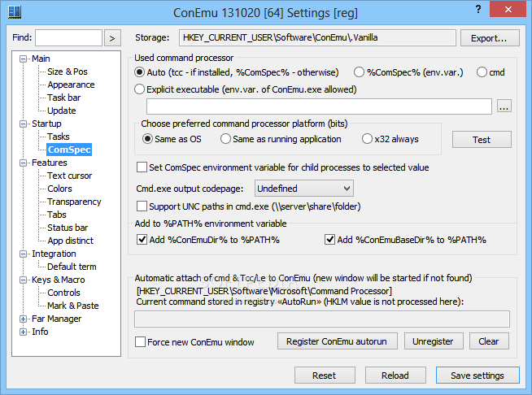Close the Settings window
This screenshot has width=532, height=395.
pyautogui.click(x=508, y=9)
